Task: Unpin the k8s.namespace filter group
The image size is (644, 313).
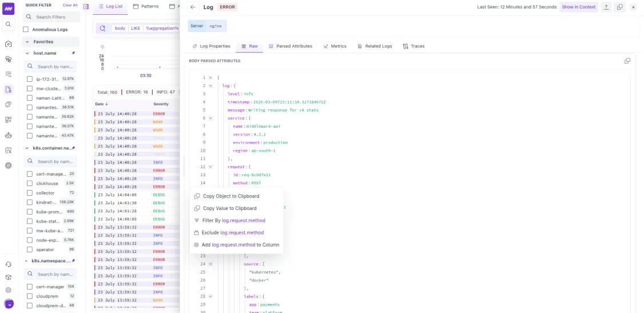Action: [x=74, y=261]
